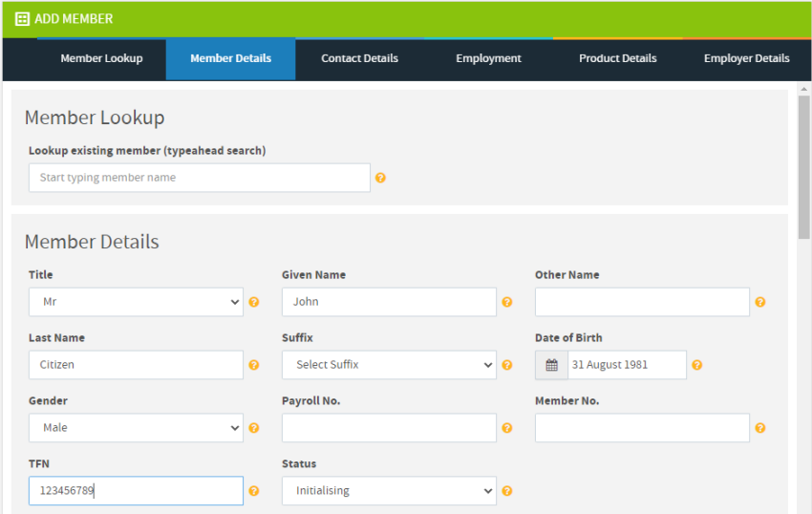The height and width of the screenshot is (514, 812).
Task: Click help icon beside TFN field
Action: click(254, 491)
